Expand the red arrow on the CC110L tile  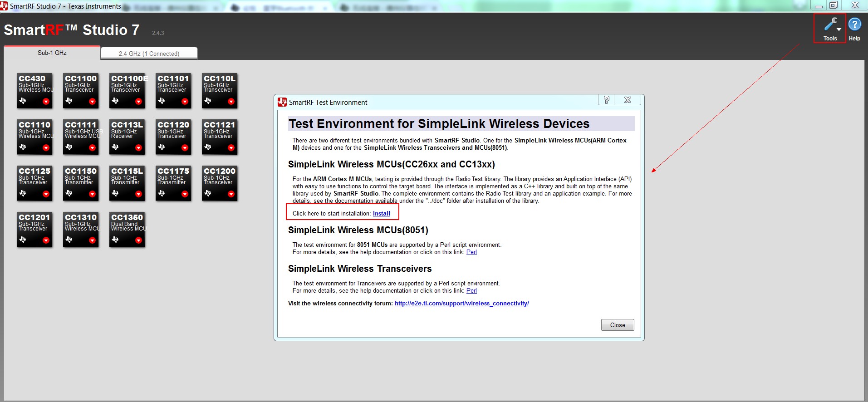231,102
